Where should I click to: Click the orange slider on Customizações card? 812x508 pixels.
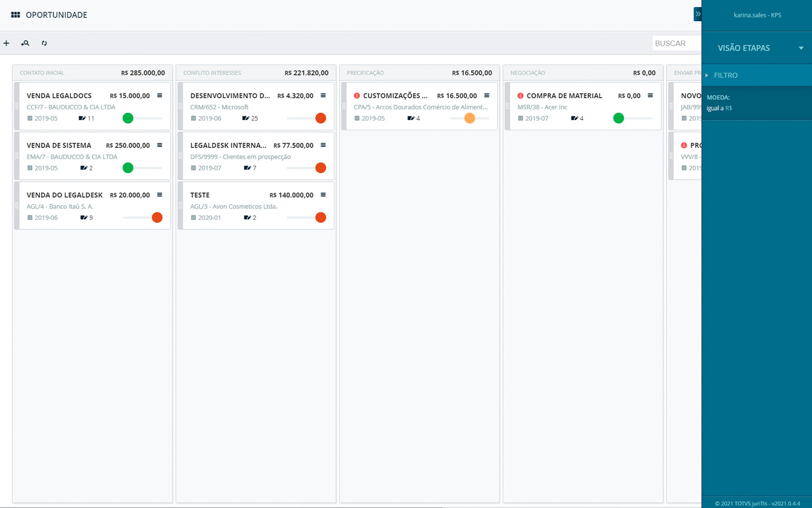pos(469,118)
